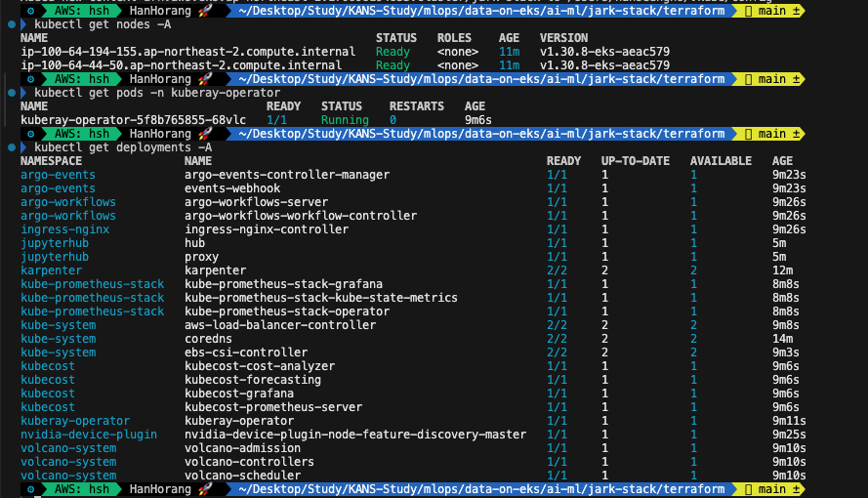Click the nvidia-device-plugin namespace
Viewport: 868px width, 498px height.
(89, 435)
